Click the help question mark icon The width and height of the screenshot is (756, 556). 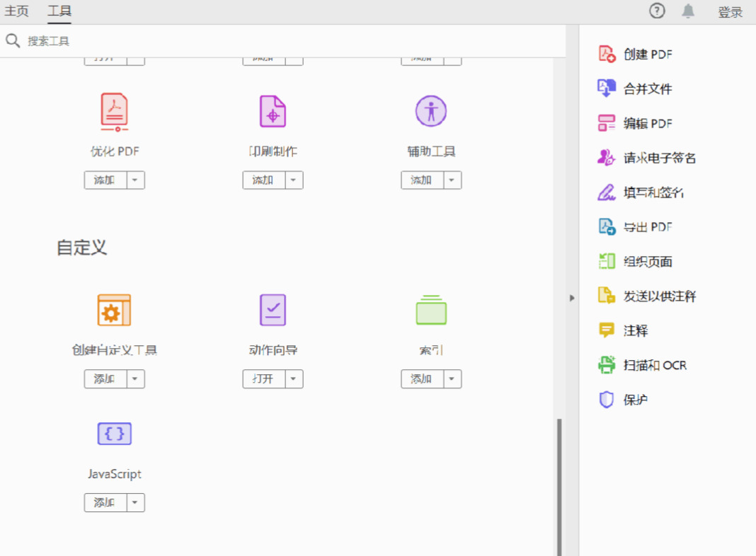(x=657, y=11)
